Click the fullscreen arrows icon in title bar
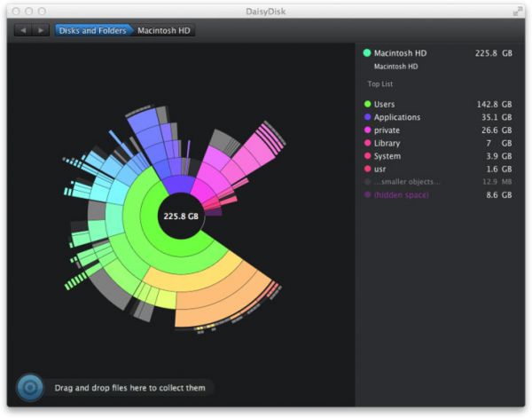532x418 pixels. (x=518, y=12)
